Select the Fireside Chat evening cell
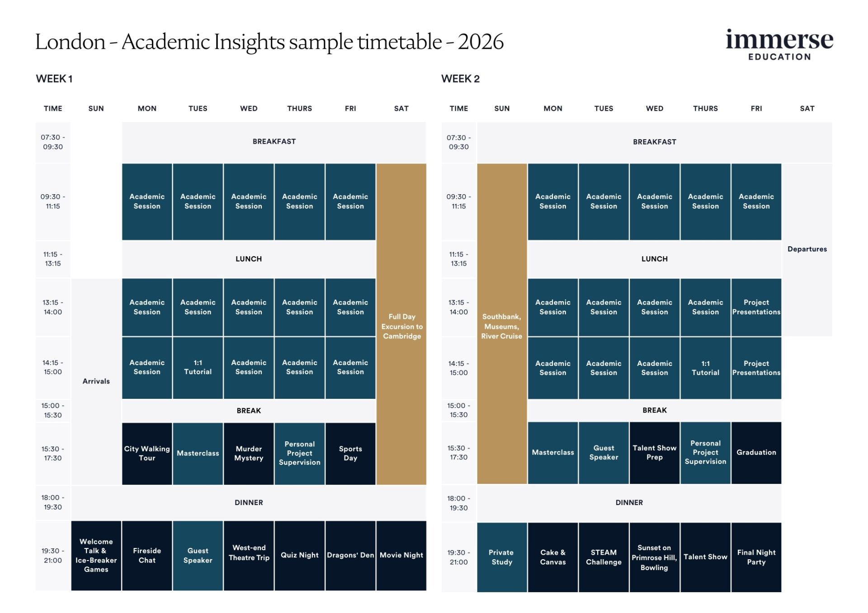This screenshot has height=613, width=868. pyautogui.click(x=147, y=555)
